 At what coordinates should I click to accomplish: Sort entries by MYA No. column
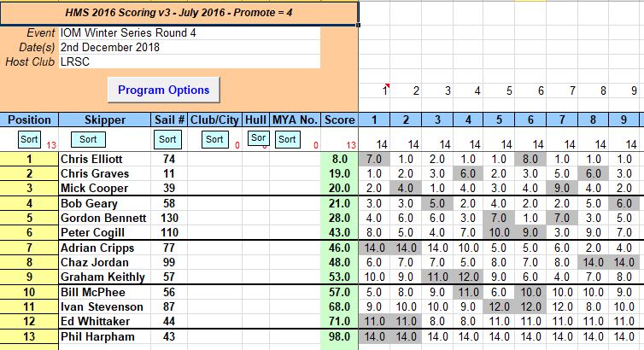[287, 139]
